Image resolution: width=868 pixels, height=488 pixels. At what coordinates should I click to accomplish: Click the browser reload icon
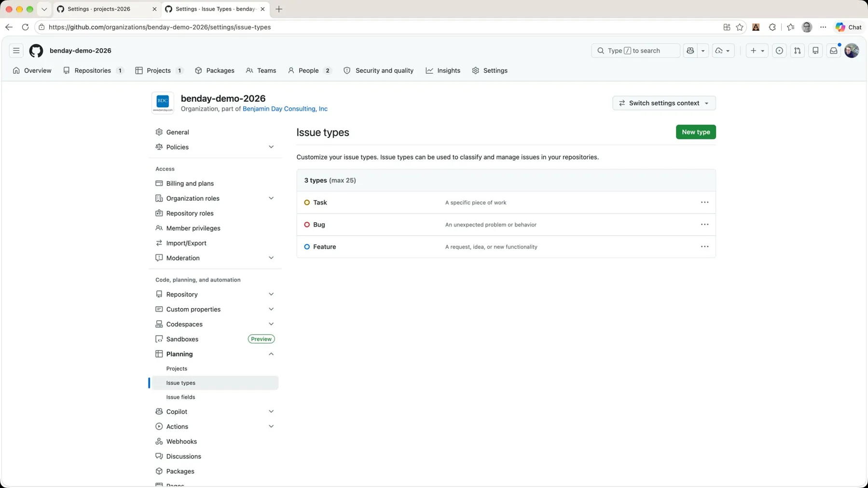[25, 27]
